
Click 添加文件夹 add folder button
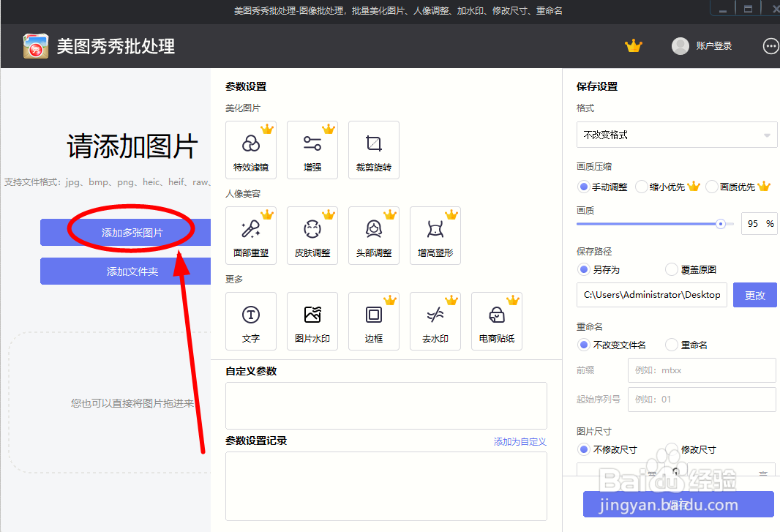(125, 271)
